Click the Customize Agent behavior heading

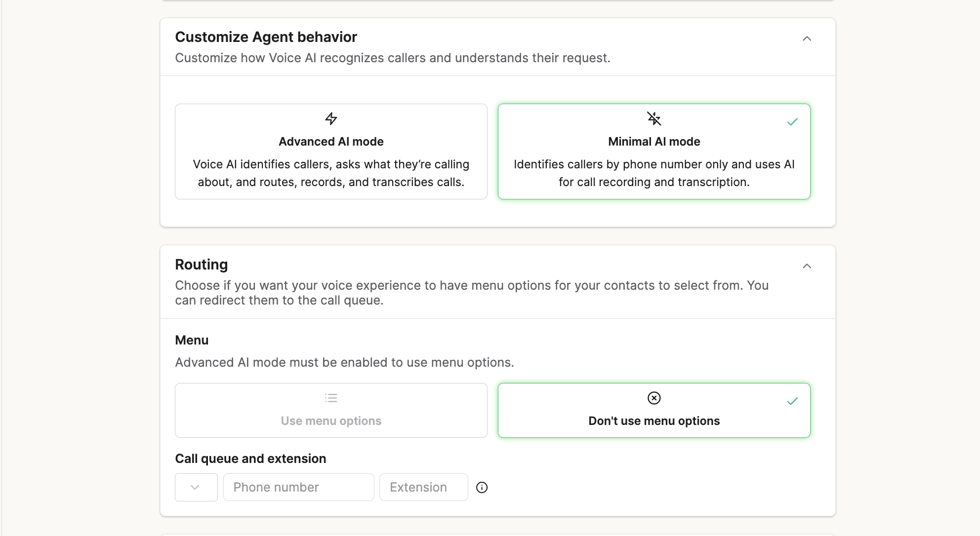(266, 37)
